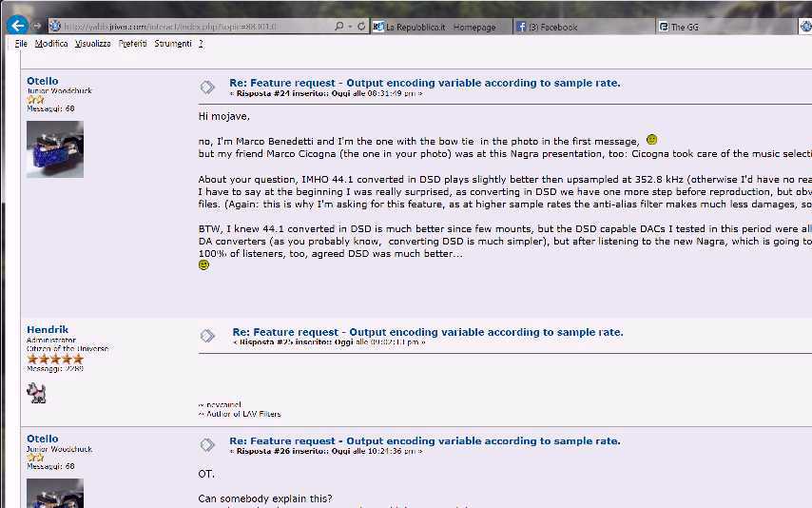Click Hendrik's dog avatar image
Image resolution: width=812 pixels, height=508 pixels.
36,393
